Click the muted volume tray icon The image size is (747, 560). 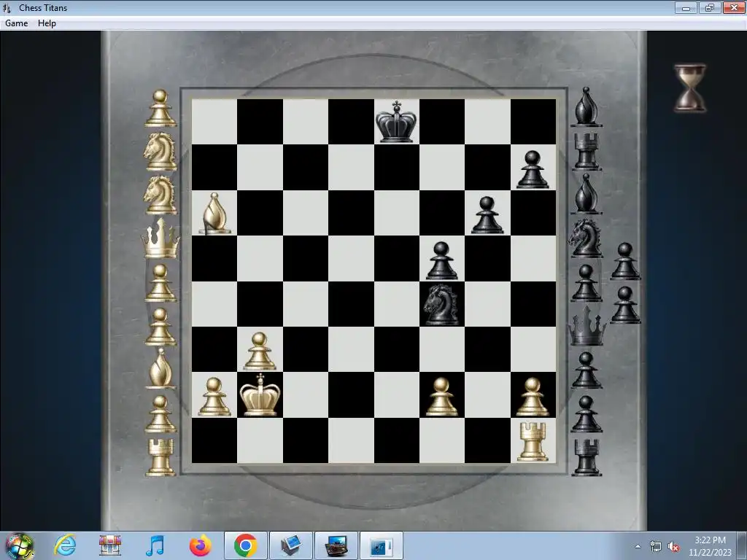click(x=673, y=547)
